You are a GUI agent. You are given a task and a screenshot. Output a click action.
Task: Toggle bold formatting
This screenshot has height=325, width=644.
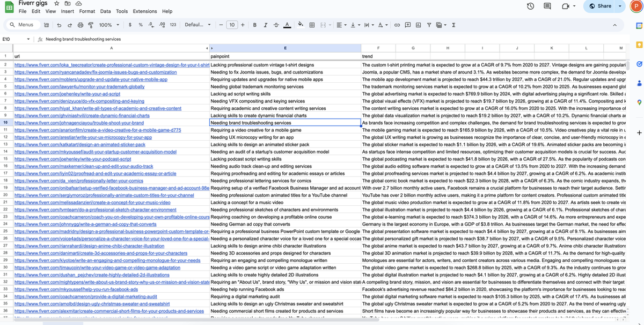254,25
